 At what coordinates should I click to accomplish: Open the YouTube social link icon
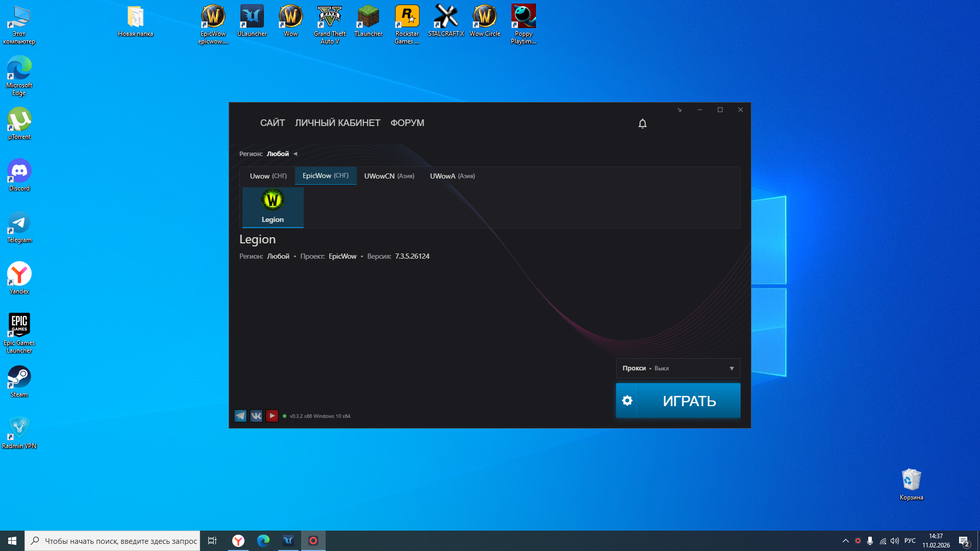(272, 416)
